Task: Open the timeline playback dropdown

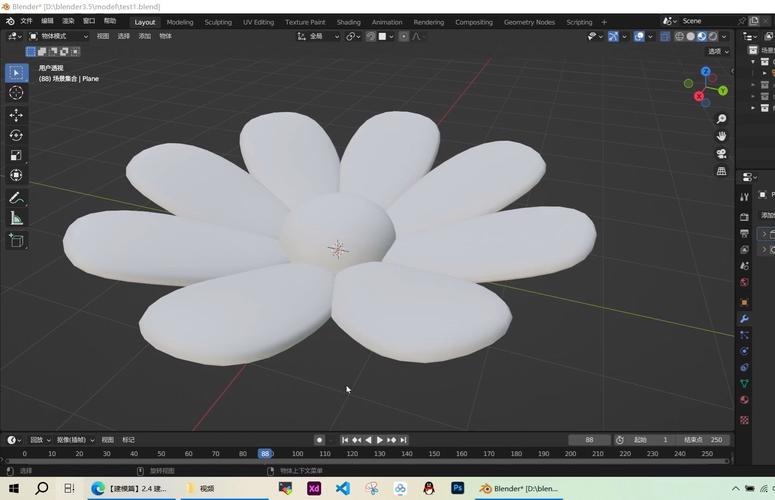Action: click(x=41, y=440)
